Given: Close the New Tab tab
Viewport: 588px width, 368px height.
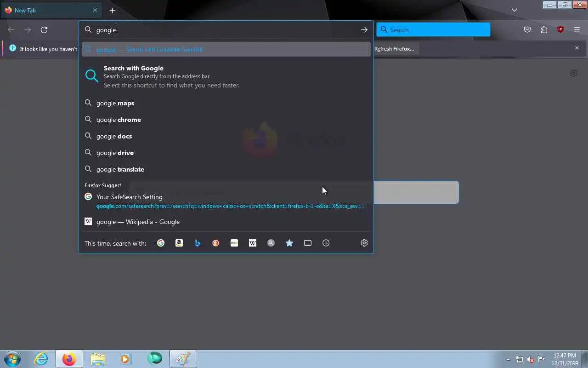Looking at the screenshot, I should click(95, 10).
